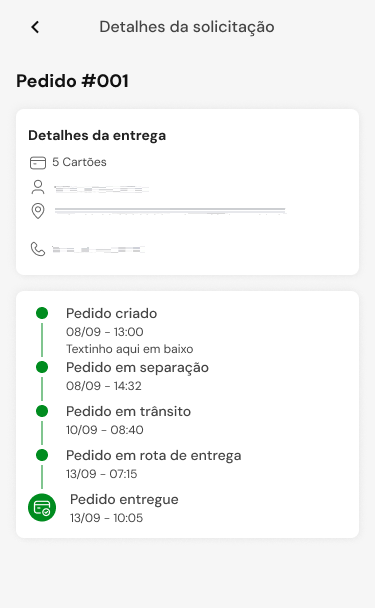Click the Pedido entregue status label

(x=124, y=500)
